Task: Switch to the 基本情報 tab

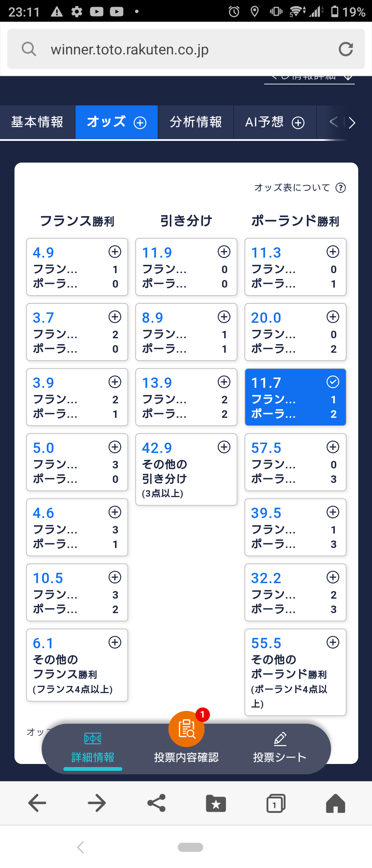Action: pos(37,122)
